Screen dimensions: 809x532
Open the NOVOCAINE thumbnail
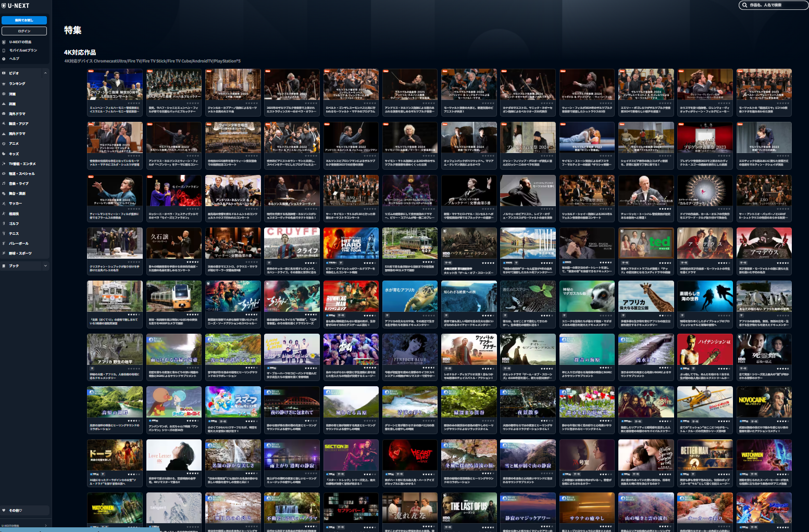click(764, 402)
